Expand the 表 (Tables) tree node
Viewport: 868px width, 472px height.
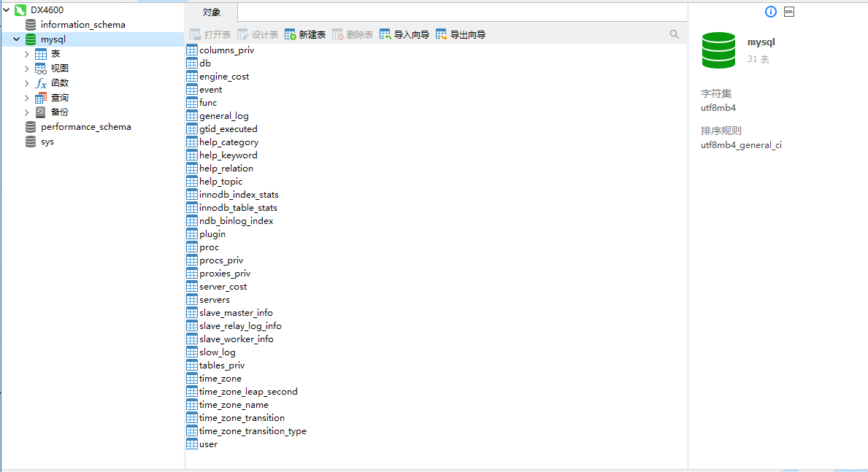(27, 54)
